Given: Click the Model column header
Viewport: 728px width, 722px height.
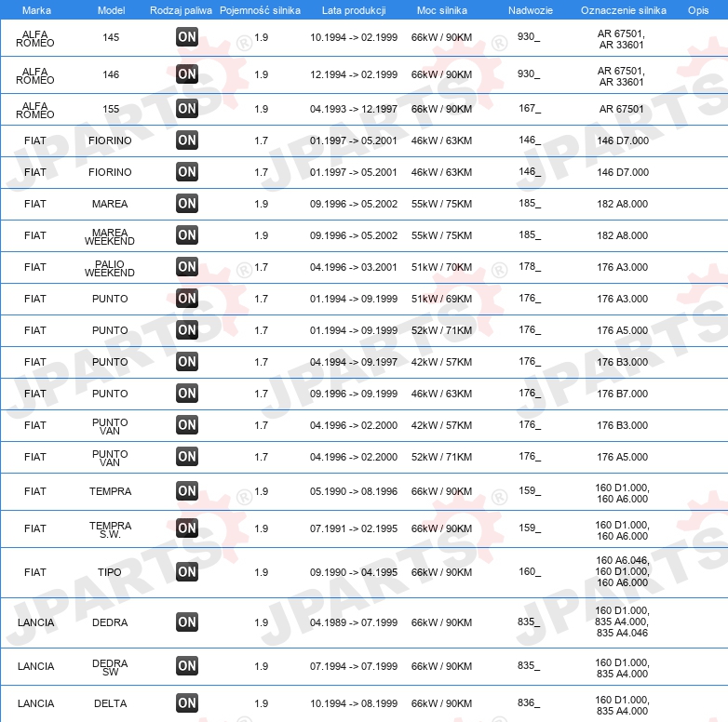Looking at the screenshot, I should pyautogui.click(x=111, y=10).
